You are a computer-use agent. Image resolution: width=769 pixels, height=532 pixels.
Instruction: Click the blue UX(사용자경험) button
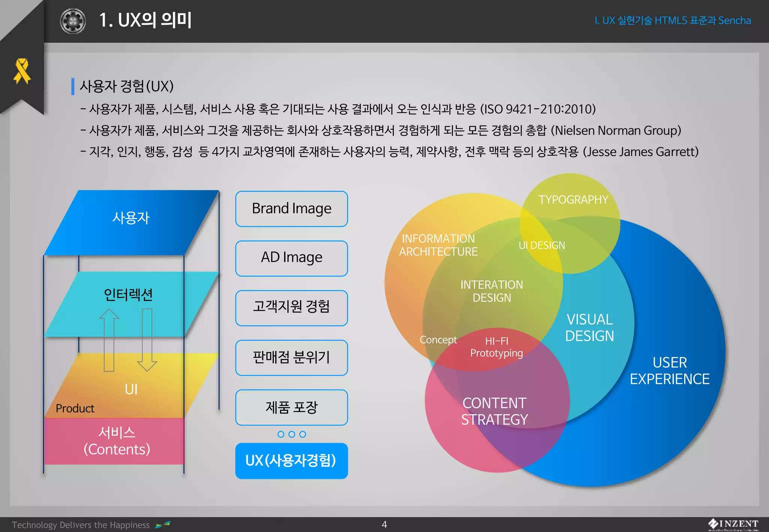click(292, 461)
